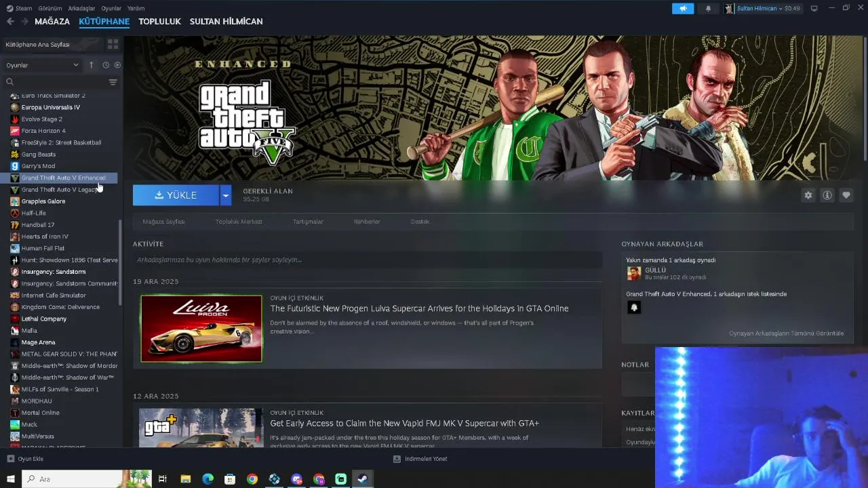The image size is (868, 488).
Task: Open SULTAN HİLMİCAN profile tab
Action: point(226,22)
